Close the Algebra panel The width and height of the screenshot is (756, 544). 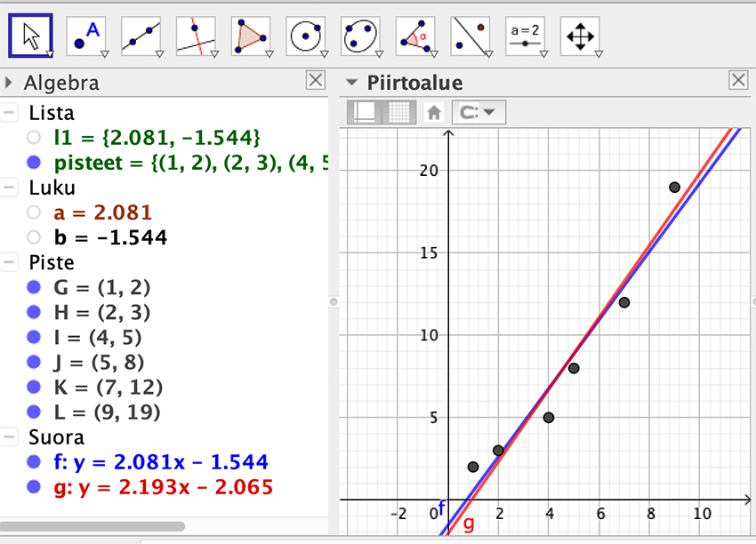tap(316, 80)
